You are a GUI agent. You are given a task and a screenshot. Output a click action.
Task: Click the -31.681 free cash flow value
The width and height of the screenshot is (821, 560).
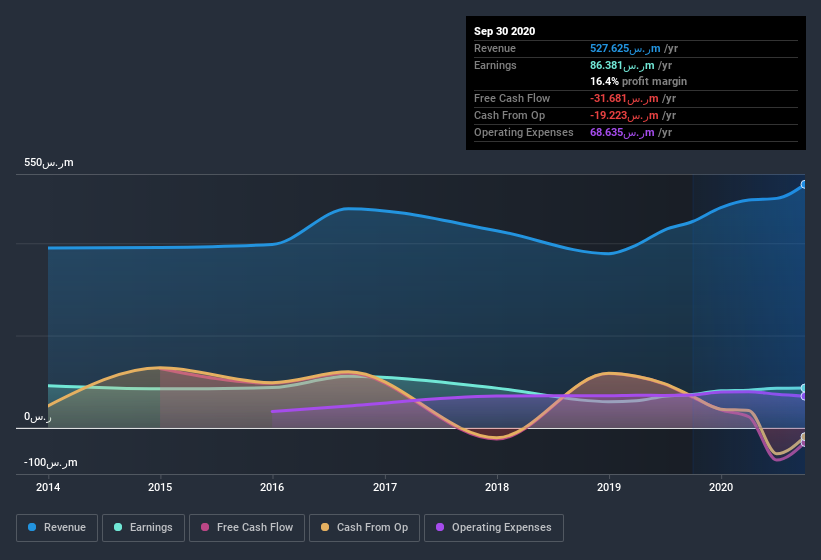(x=624, y=98)
